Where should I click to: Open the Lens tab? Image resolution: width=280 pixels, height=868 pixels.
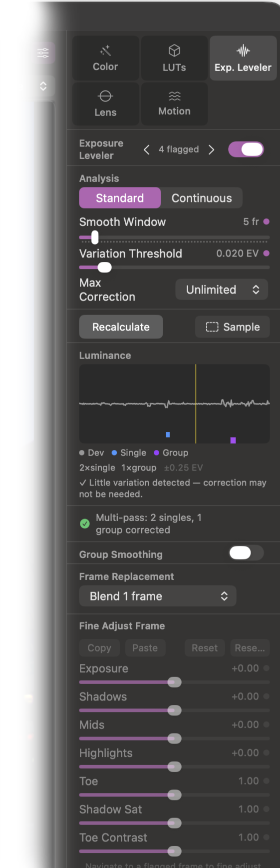pyautogui.click(x=105, y=103)
